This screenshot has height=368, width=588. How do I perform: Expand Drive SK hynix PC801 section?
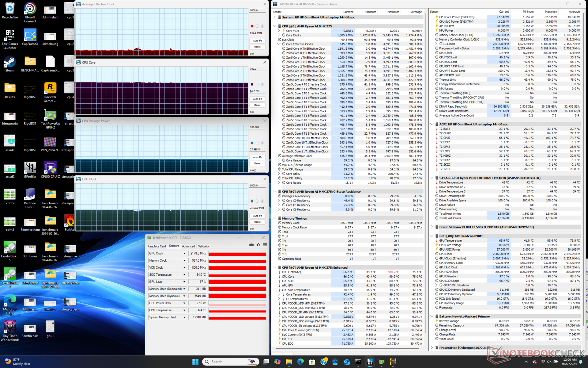click(x=432, y=227)
